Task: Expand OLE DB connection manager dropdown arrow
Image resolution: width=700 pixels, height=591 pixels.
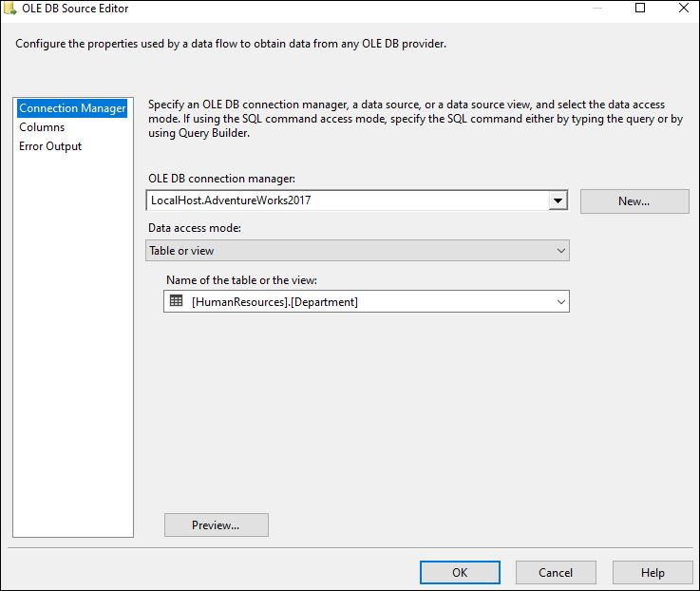Action: 558,200
